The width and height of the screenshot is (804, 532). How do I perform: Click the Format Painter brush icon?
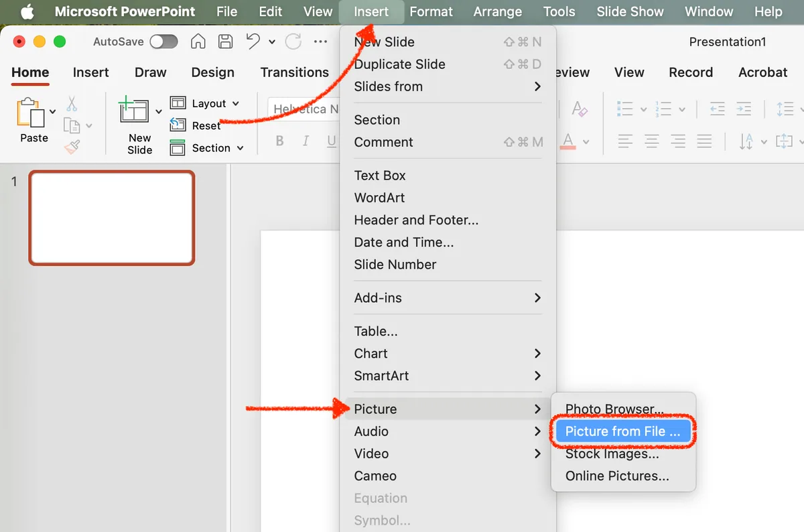[72, 146]
